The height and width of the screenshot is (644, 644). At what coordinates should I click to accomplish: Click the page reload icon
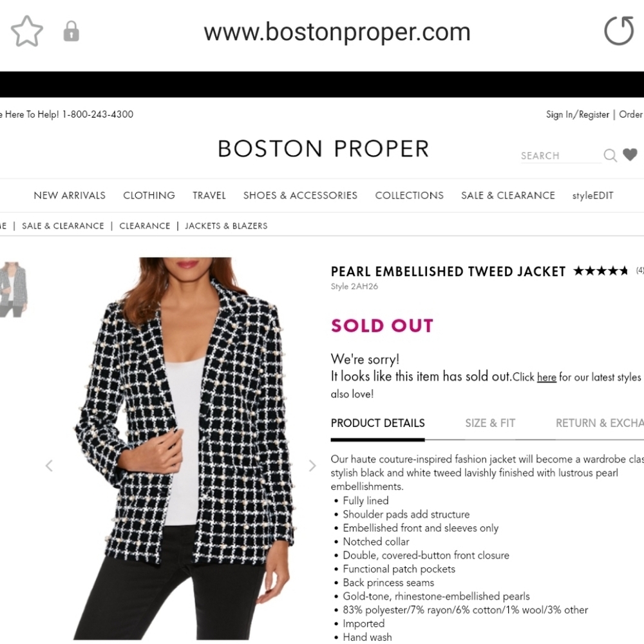pos(618,30)
